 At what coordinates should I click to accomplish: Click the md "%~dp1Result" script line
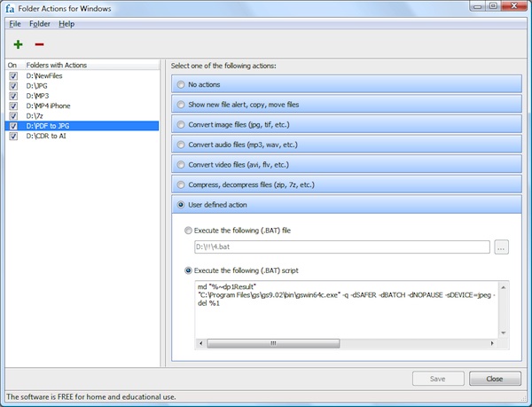(x=227, y=287)
